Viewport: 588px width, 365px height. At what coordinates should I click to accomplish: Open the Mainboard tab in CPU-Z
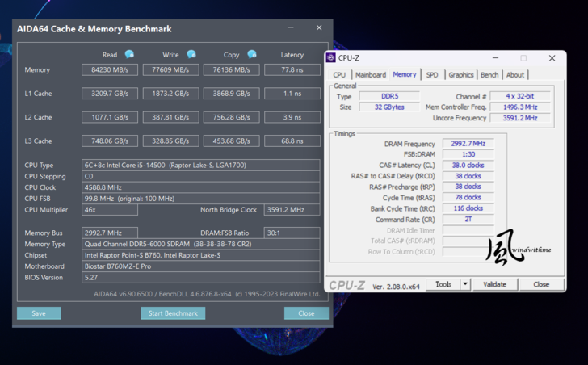click(371, 75)
